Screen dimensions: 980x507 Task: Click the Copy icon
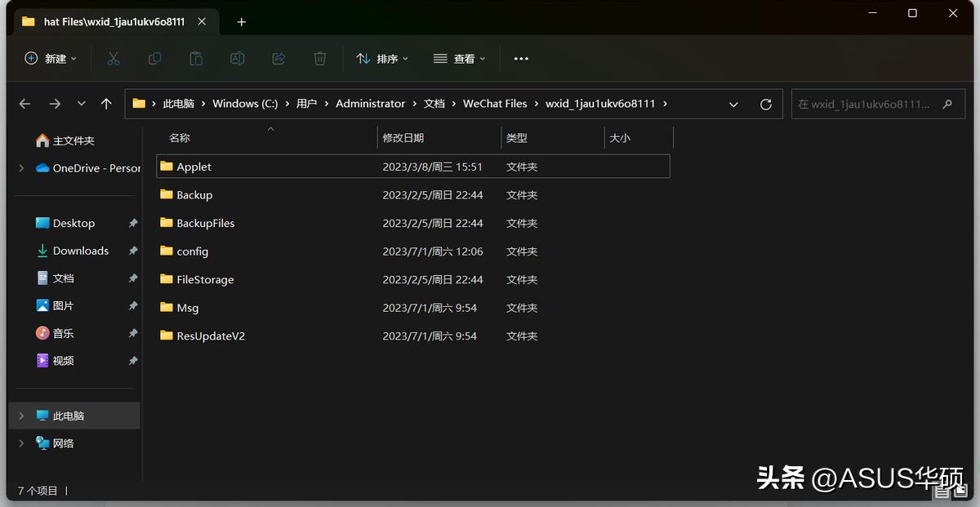[154, 58]
